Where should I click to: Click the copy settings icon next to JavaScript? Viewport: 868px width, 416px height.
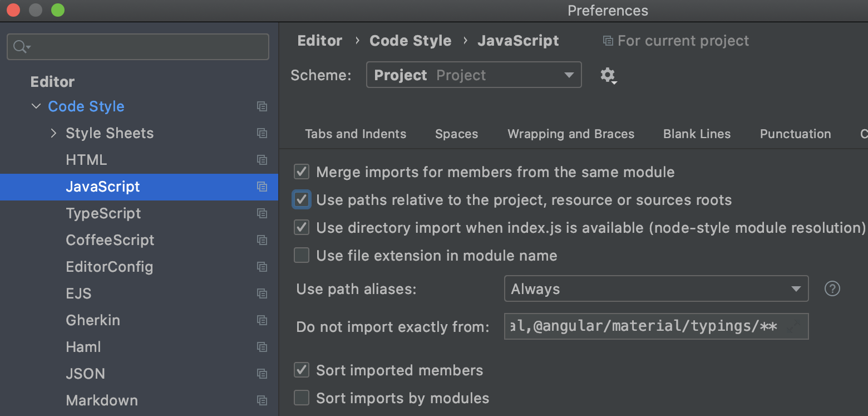point(262,187)
